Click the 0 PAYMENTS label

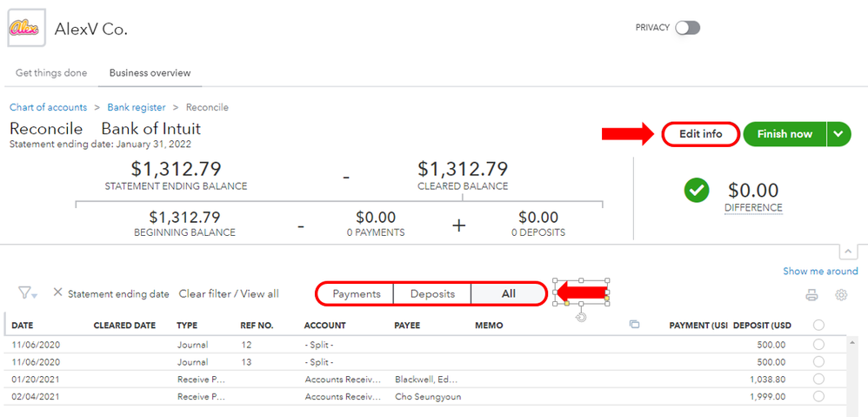click(x=376, y=232)
